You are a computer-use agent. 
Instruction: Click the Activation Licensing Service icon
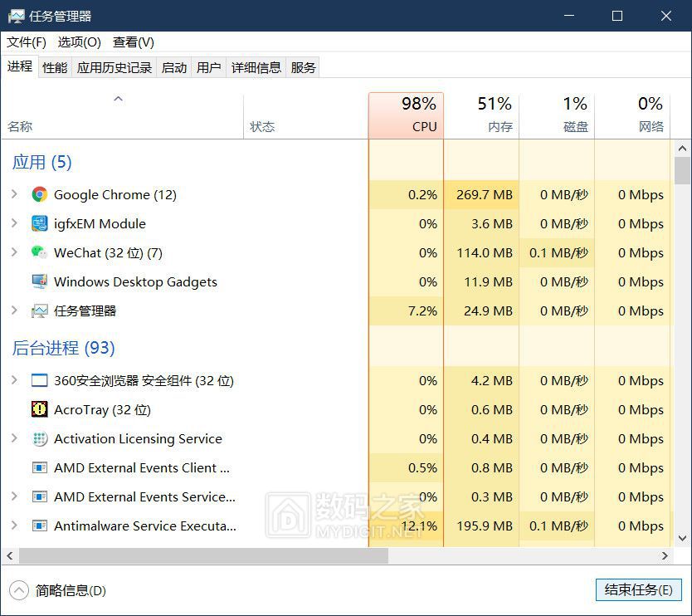coord(39,439)
